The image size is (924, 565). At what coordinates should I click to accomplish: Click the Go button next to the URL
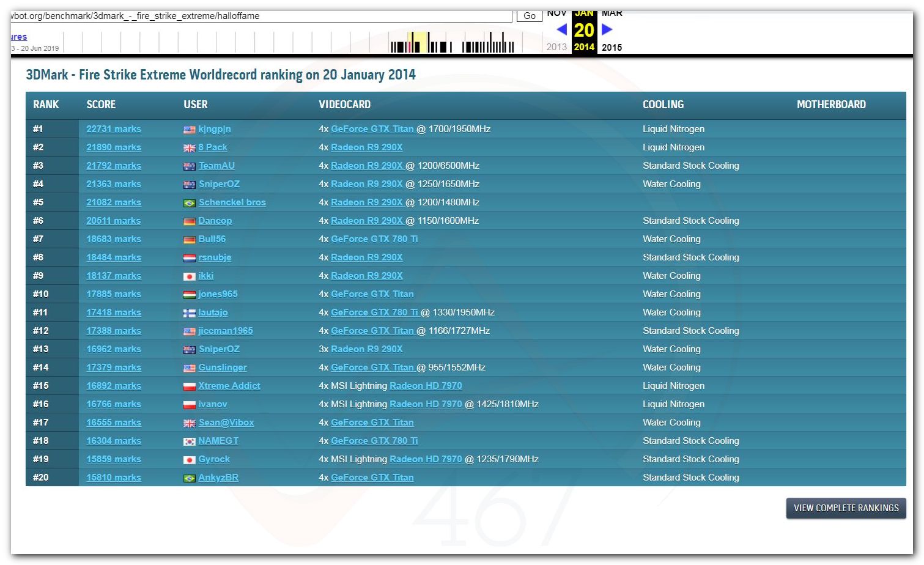(530, 16)
